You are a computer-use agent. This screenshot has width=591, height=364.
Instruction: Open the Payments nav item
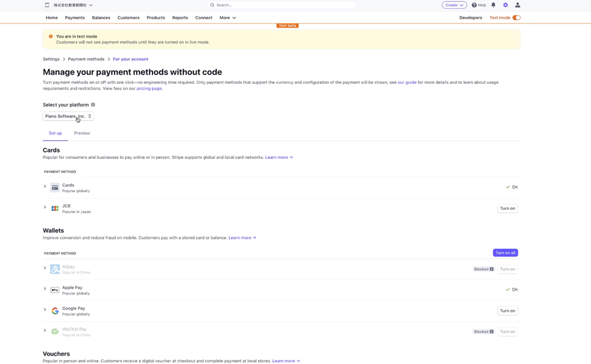click(x=75, y=18)
